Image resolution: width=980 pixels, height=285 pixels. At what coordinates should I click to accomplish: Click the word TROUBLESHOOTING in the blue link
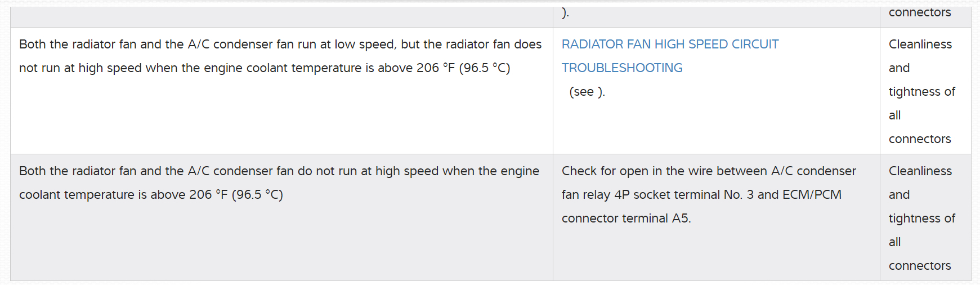[x=622, y=68]
